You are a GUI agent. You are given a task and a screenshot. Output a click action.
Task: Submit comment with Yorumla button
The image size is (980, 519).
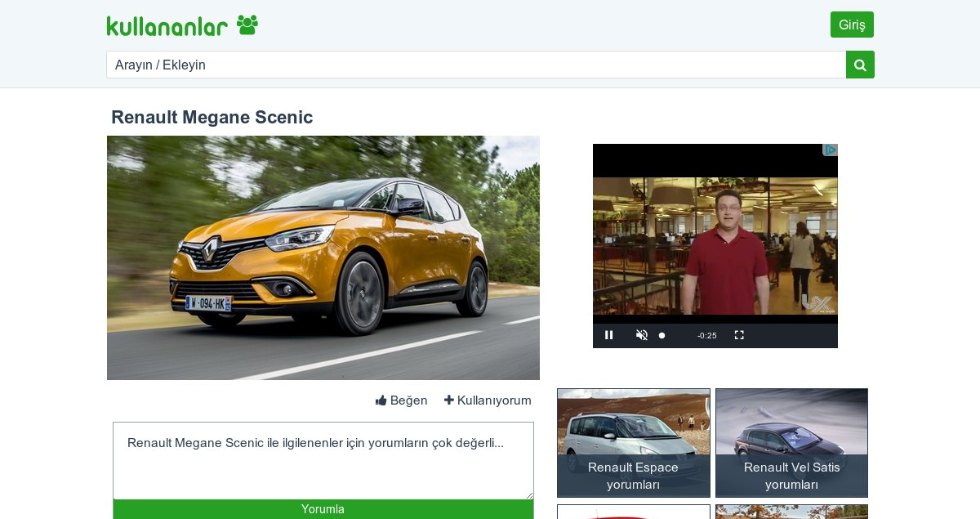tap(323, 509)
